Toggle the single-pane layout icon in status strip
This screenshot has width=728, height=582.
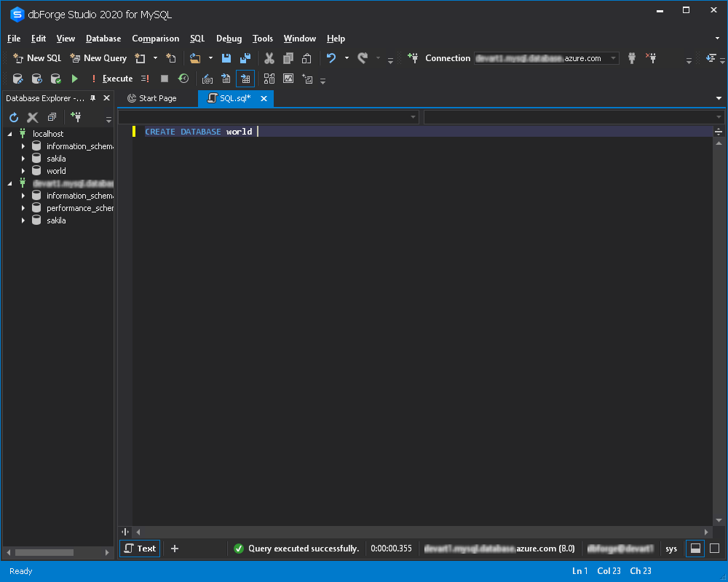(x=715, y=549)
